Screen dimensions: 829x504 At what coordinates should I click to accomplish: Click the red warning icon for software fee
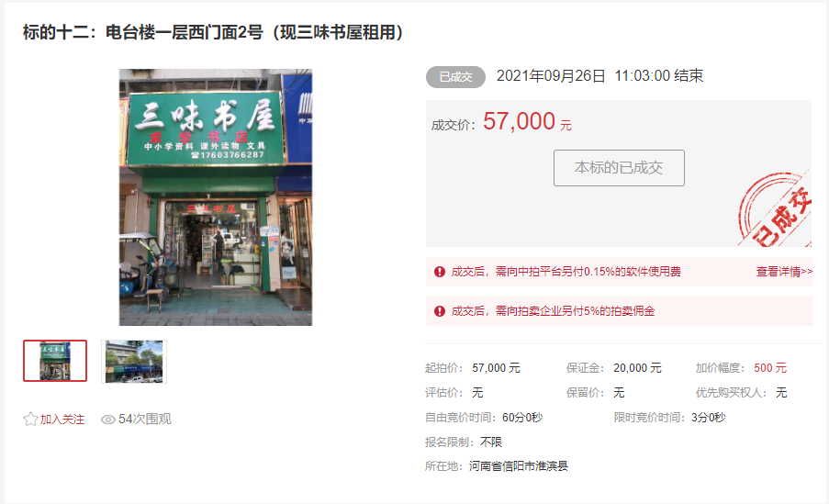coord(440,272)
